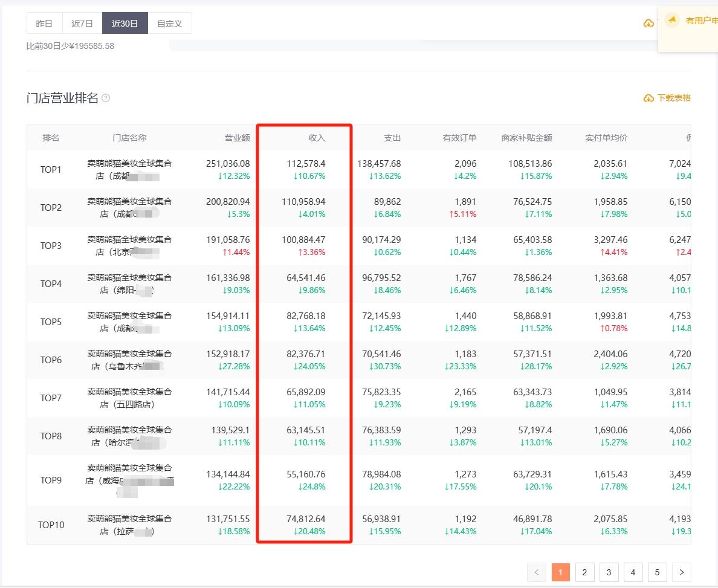Switch to the 昨日 date tab

[44, 23]
